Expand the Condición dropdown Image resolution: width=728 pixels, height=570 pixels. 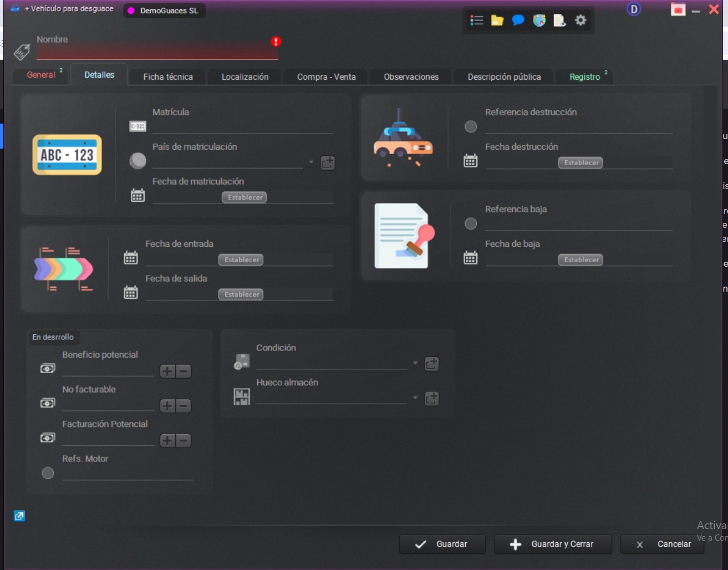coord(415,363)
